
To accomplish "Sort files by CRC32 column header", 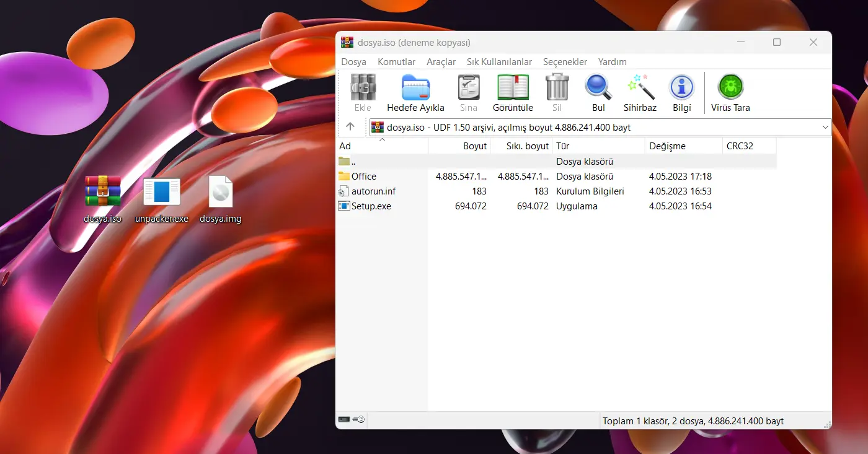I will (x=750, y=146).
